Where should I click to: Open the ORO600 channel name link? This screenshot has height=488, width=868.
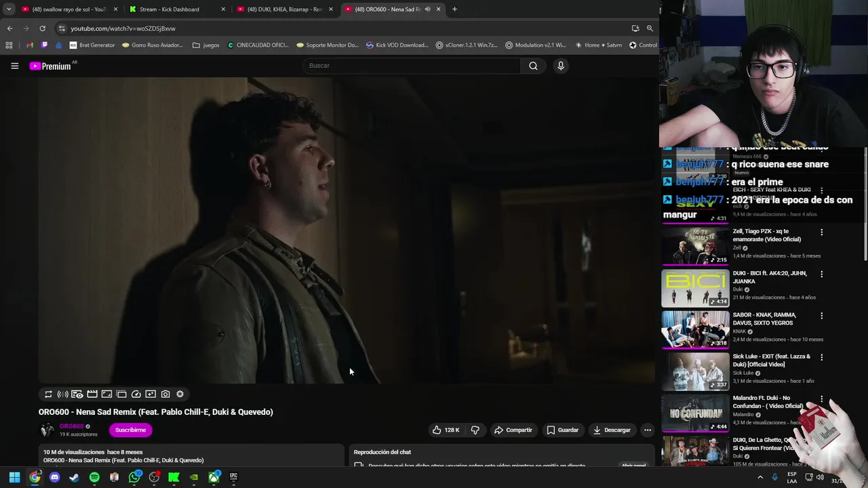(x=71, y=426)
